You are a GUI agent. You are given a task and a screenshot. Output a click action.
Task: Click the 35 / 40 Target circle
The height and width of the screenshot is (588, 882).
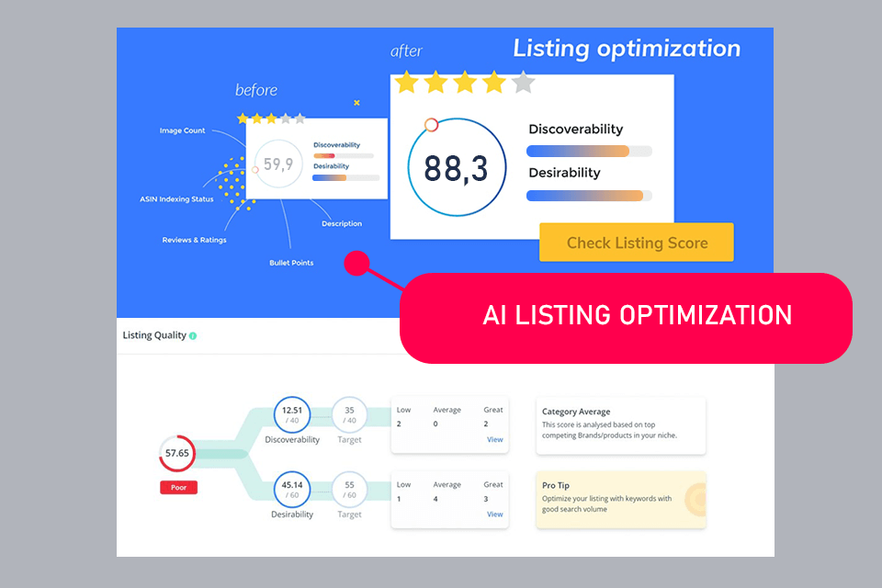pos(349,415)
